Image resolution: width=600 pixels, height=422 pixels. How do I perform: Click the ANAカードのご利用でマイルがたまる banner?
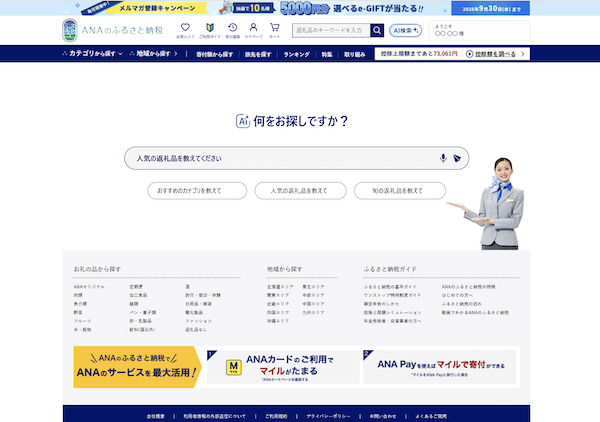283,367
